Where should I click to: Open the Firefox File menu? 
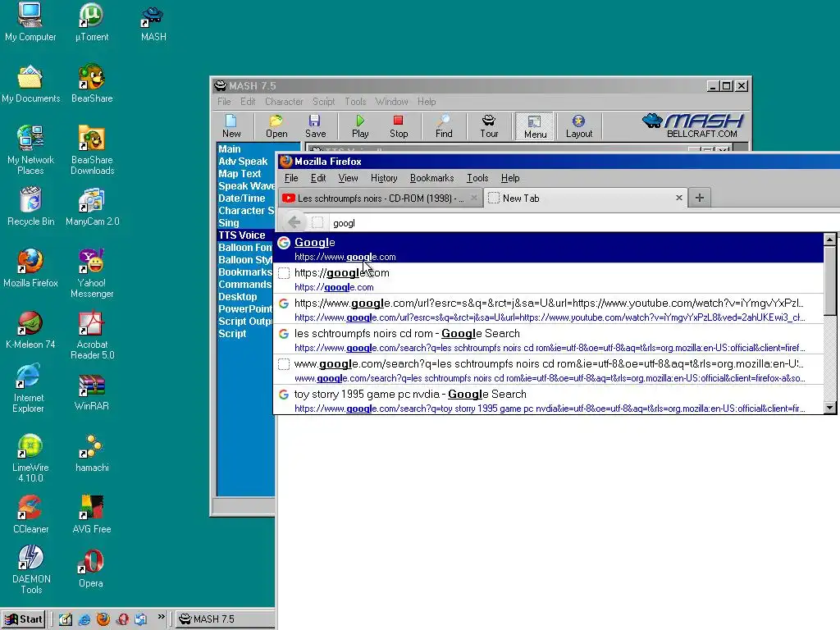click(291, 178)
